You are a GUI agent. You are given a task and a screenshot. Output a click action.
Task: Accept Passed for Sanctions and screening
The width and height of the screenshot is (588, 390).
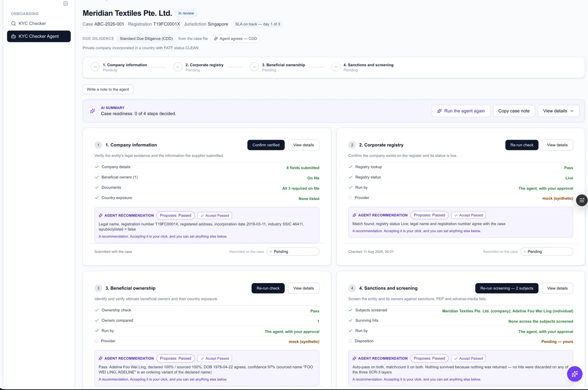click(469, 358)
